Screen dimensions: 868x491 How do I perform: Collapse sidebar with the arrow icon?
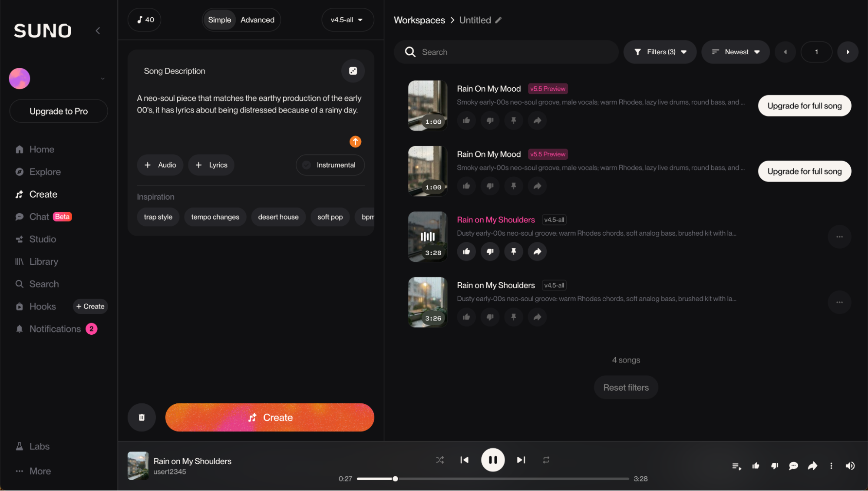[98, 30]
